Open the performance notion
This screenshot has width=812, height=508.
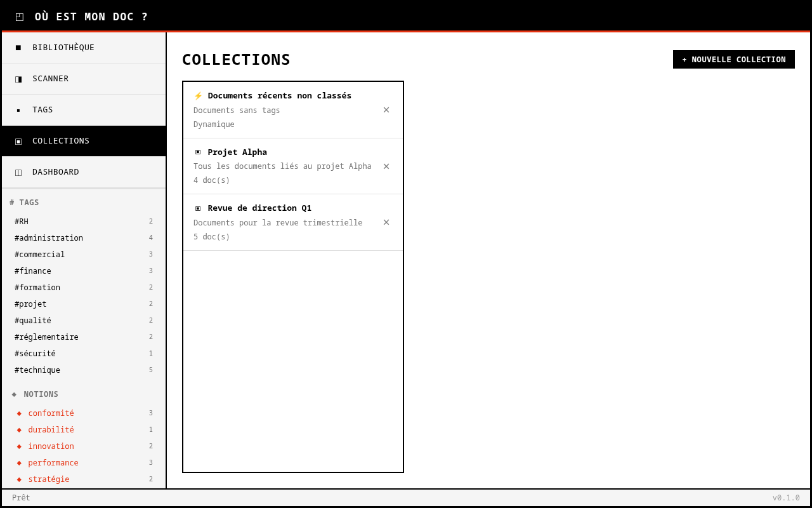pos(53,462)
